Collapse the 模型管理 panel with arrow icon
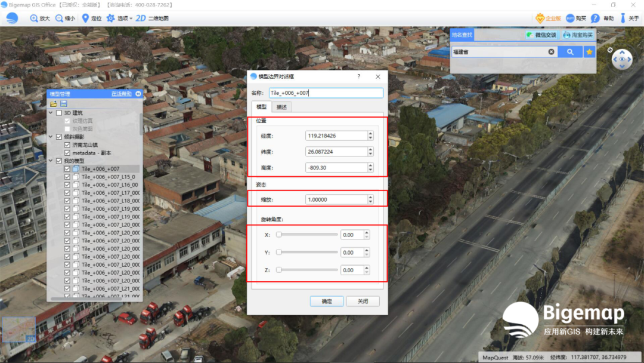The width and height of the screenshot is (644, 363). point(138,94)
